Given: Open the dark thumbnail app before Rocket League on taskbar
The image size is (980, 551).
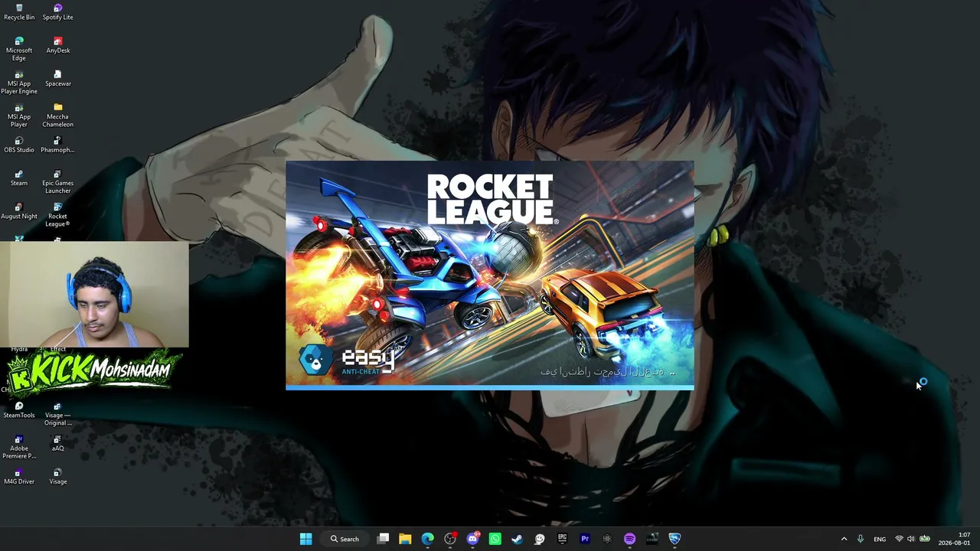Looking at the screenshot, I should 652,539.
